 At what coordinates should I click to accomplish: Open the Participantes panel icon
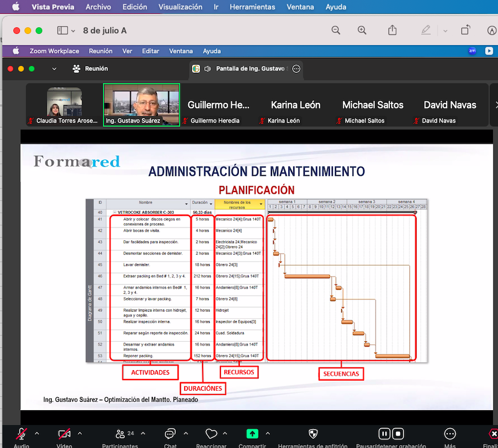pyautogui.click(x=120, y=434)
